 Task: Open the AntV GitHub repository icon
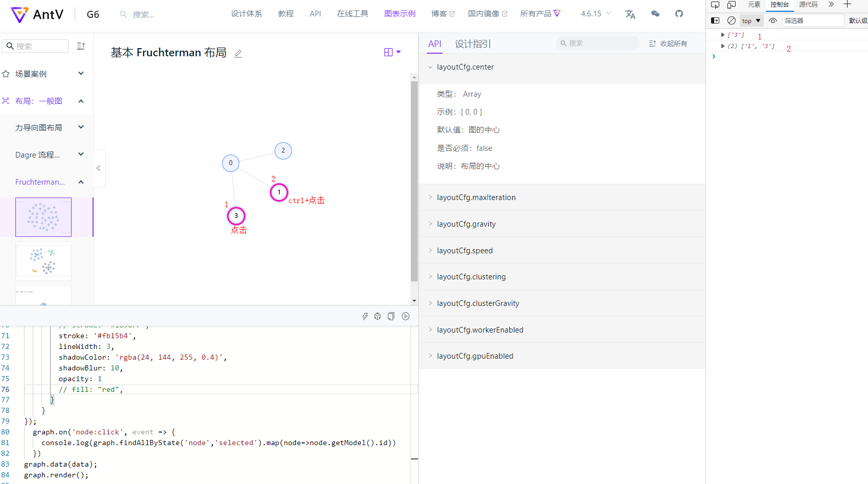point(679,14)
